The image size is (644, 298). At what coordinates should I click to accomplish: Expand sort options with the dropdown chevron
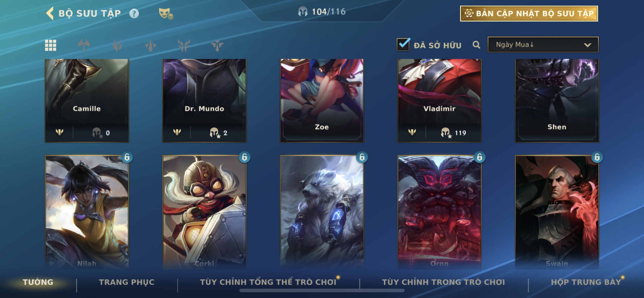[587, 45]
